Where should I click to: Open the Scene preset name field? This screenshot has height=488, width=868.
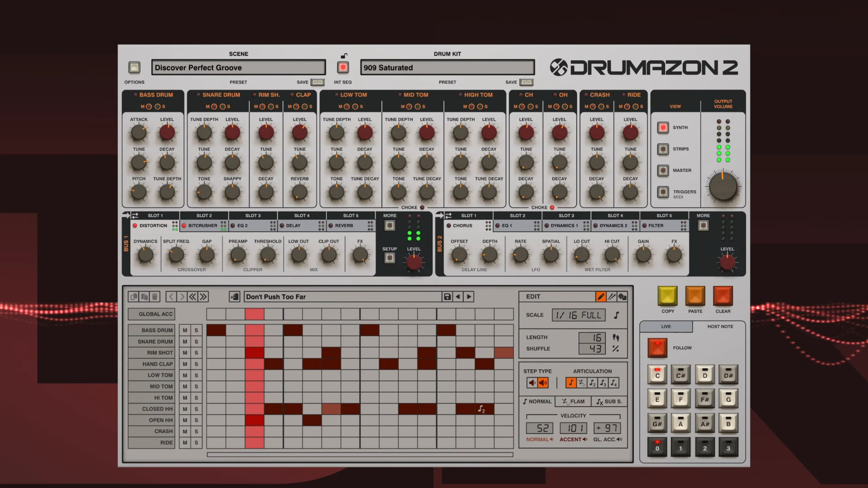238,68
